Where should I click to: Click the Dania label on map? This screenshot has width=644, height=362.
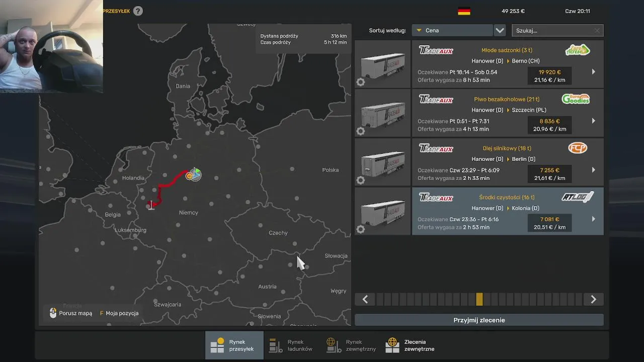[183, 86]
